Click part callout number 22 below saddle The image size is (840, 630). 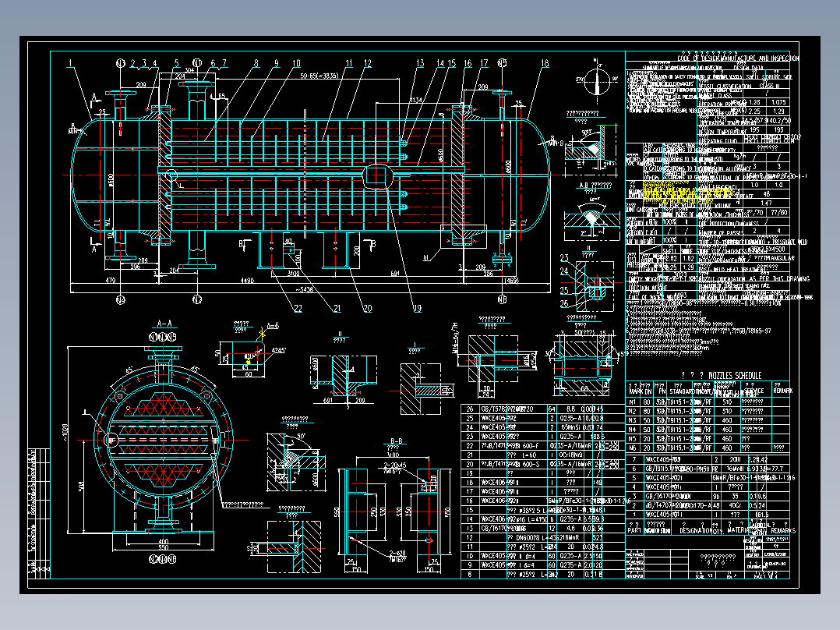(x=298, y=308)
